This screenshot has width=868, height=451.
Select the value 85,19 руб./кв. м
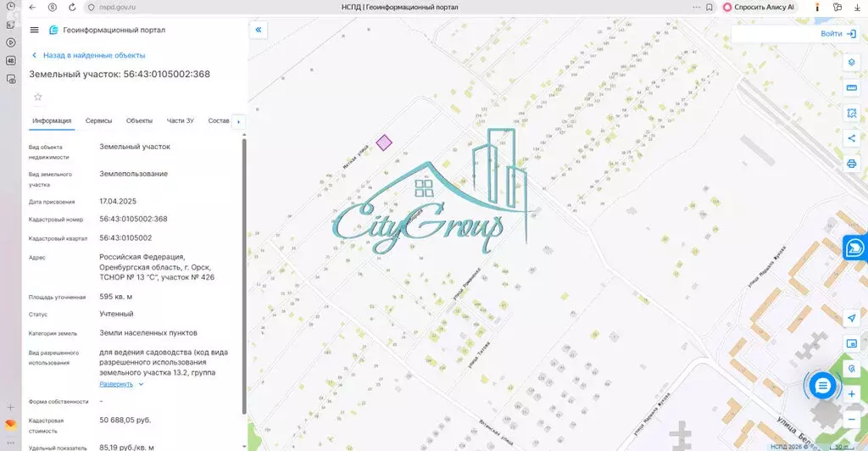[127, 447]
